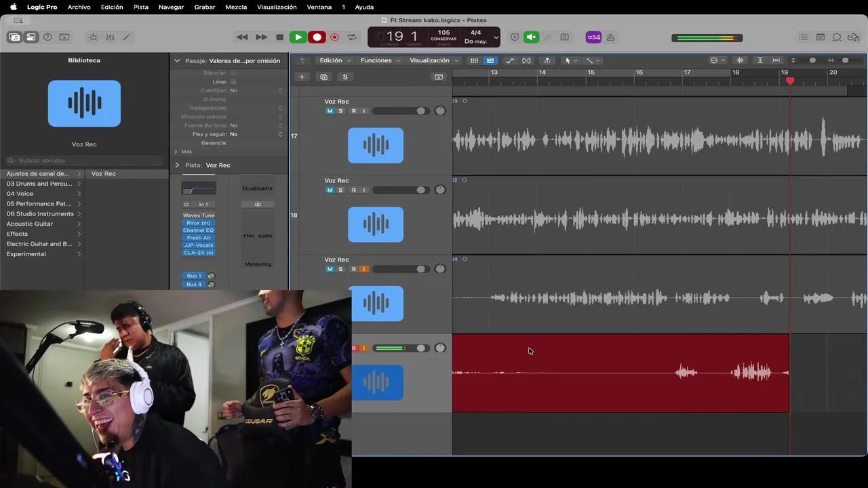Screen dimensions: 868x488
Task: Open the LCD display mode dropdown arrow
Action: pyautogui.click(x=496, y=37)
